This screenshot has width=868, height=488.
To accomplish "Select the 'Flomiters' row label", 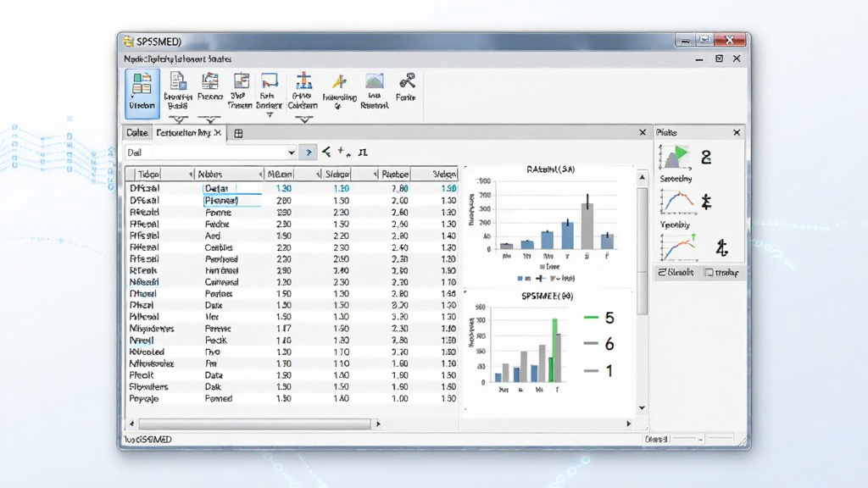I will click(148, 386).
